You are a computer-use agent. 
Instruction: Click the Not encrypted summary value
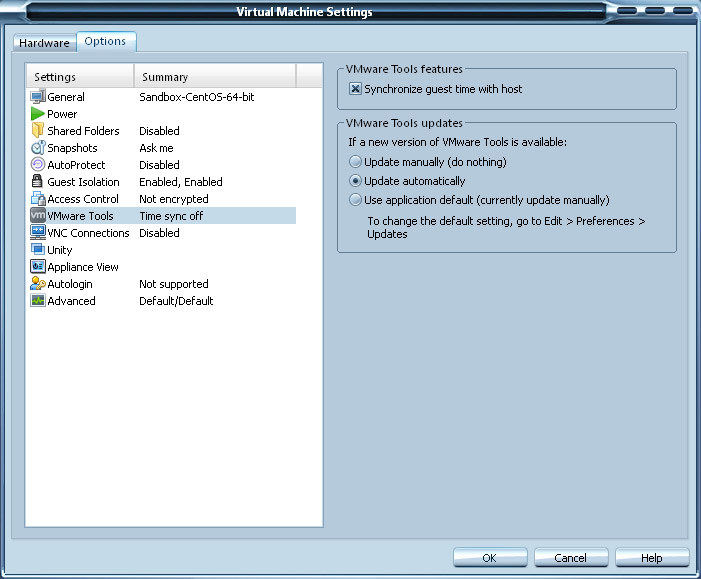point(174,199)
